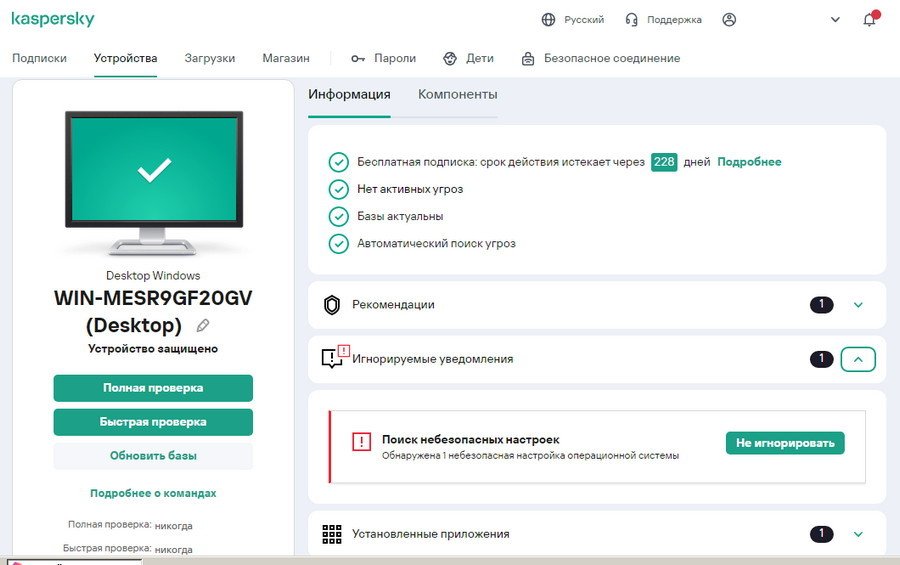
Task: Click Поиск небезопасных настроек heading
Action: pyautogui.click(x=471, y=440)
